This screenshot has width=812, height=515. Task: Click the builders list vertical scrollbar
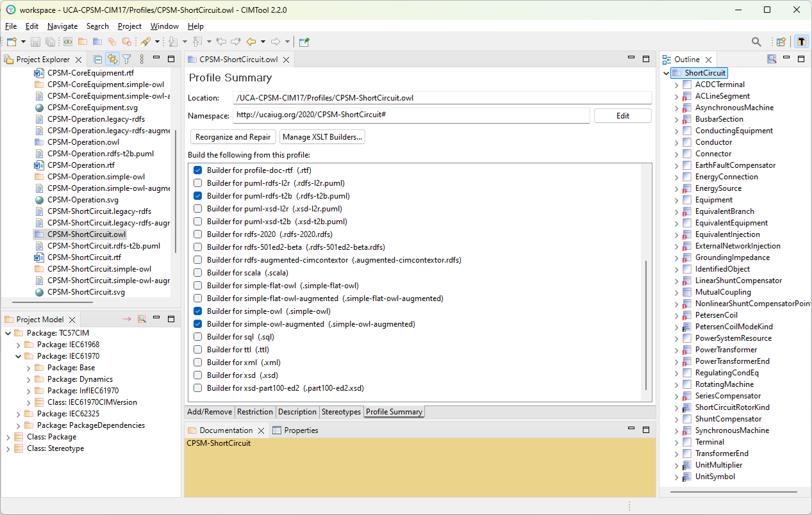646,325
